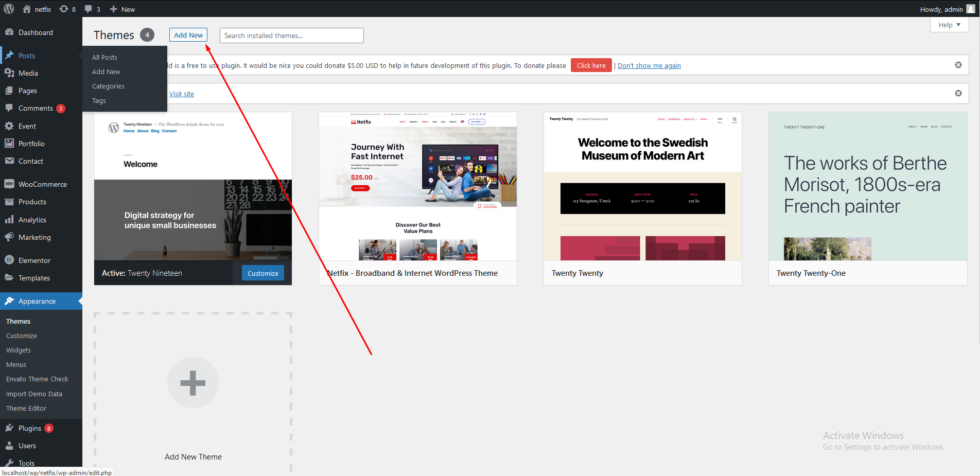Open the New content dropdown in admin bar
The height and width of the screenshot is (476, 980).
pos(122,9)
